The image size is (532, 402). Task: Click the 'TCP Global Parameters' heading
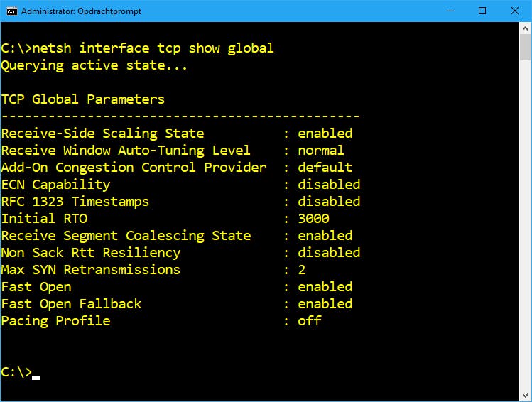(x=82, y=99)
